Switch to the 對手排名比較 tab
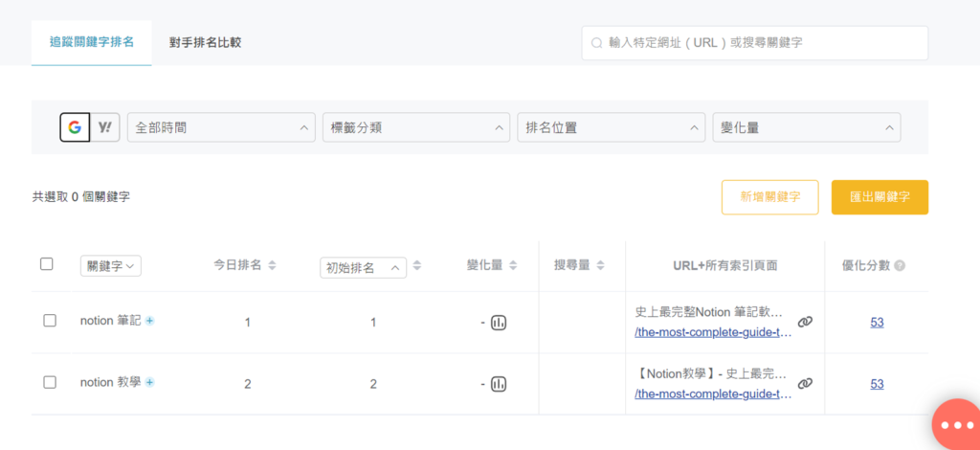This screenshot has height=450, width=980. pos(205,42)
